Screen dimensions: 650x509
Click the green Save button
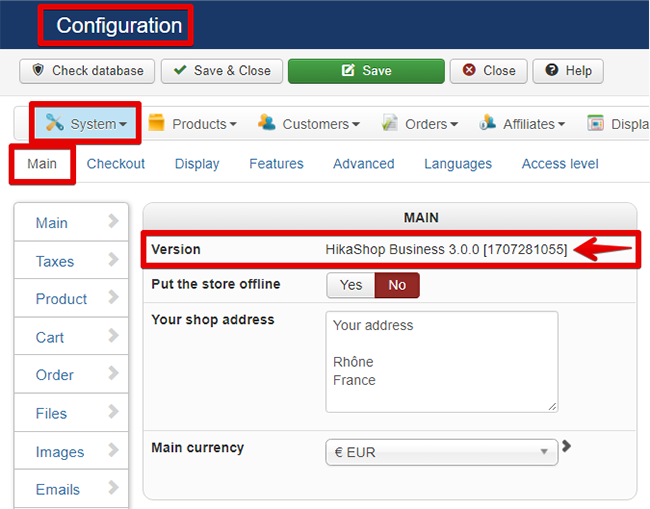click(366, 71)
